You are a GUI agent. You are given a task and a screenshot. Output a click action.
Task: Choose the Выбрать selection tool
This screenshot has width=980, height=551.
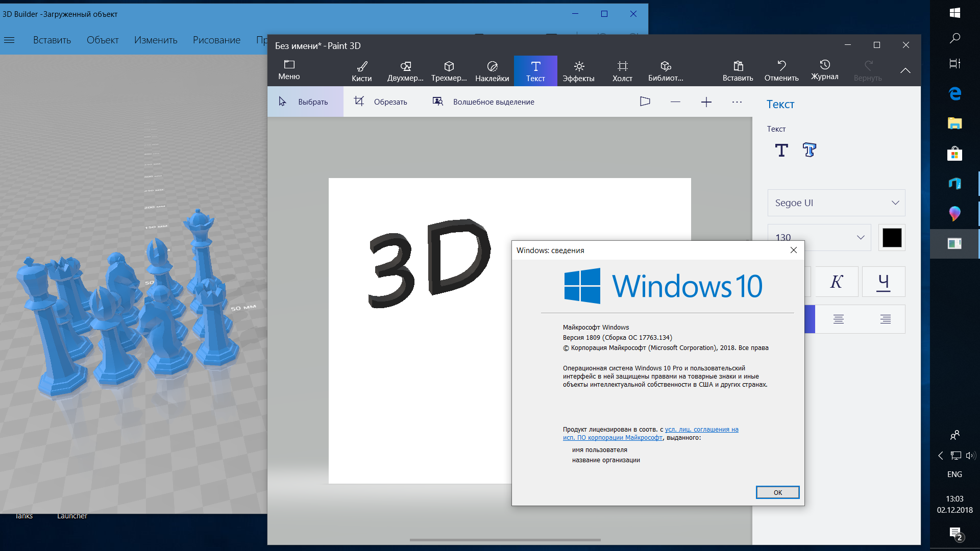(305, 102)
